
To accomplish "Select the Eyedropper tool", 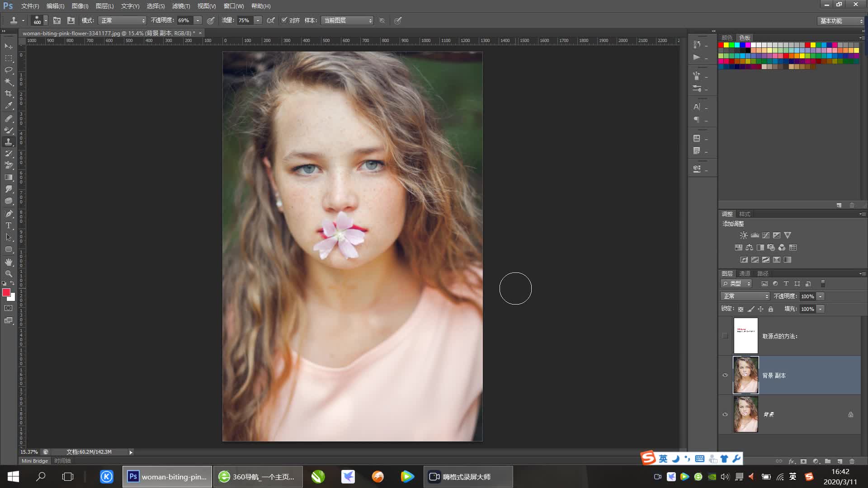I will [x=9, y=106].
